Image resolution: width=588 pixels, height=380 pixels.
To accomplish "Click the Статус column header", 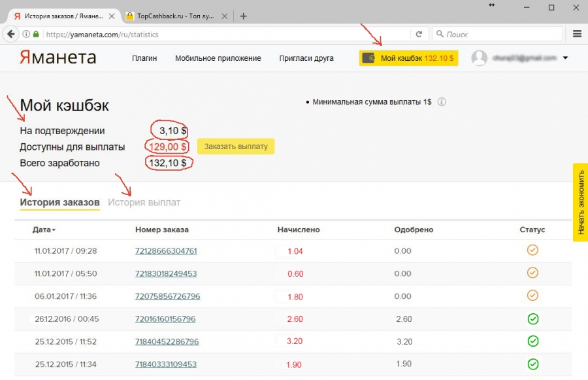I will (532, 230).
